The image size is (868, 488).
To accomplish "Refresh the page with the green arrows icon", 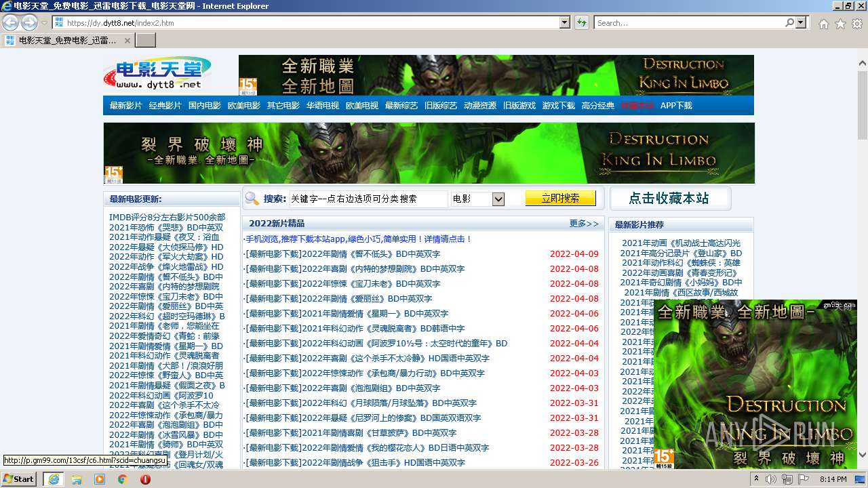I will pos(581,22).
